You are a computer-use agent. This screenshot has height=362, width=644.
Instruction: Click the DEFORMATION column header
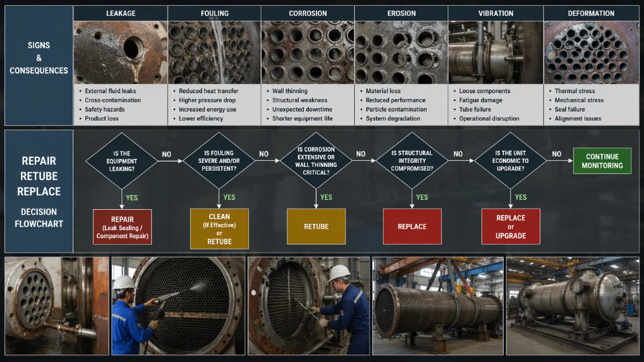point(591,13)
